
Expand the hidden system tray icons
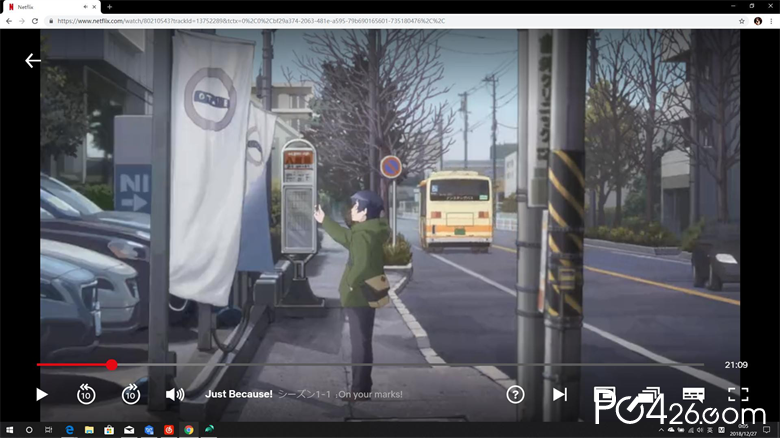pyautogui.click(x=661, y=430)
